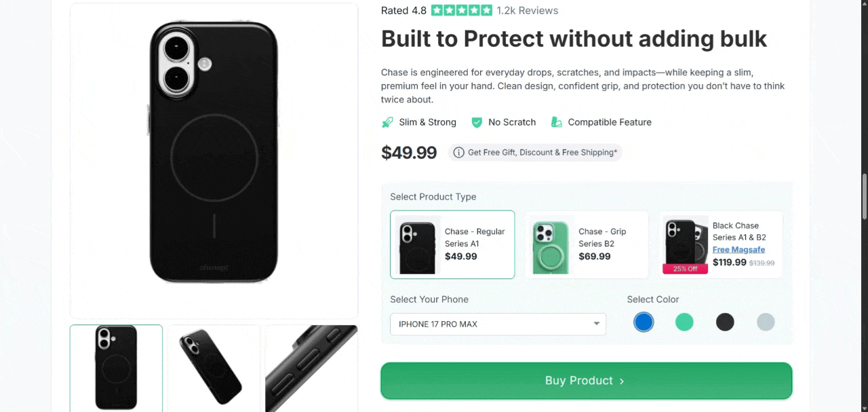Click the five-star rating icons
Viewport: 868px width, 412px height.
pyautogui.click(x=461, y=11)
